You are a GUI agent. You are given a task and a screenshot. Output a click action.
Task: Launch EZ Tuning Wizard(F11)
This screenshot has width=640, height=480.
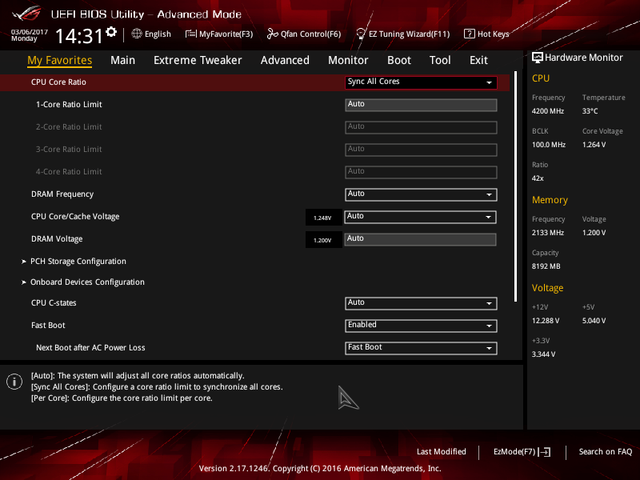pos(403,34)
